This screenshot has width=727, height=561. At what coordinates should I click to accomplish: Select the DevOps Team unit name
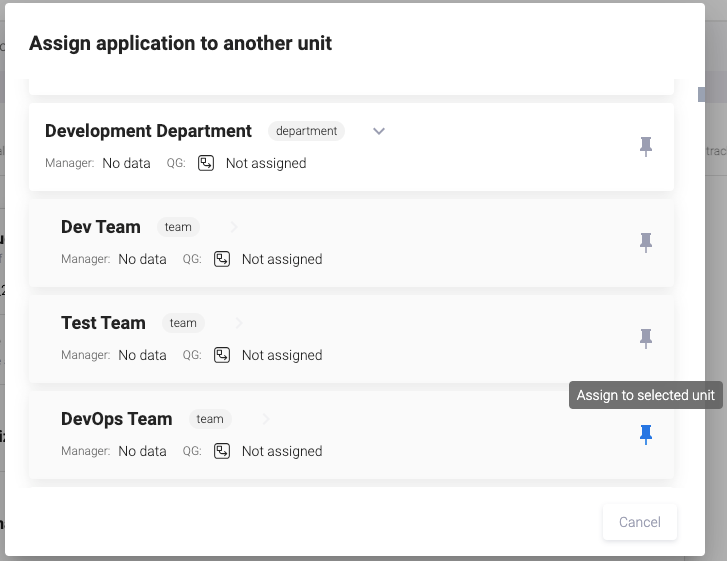tap(116, 419)
